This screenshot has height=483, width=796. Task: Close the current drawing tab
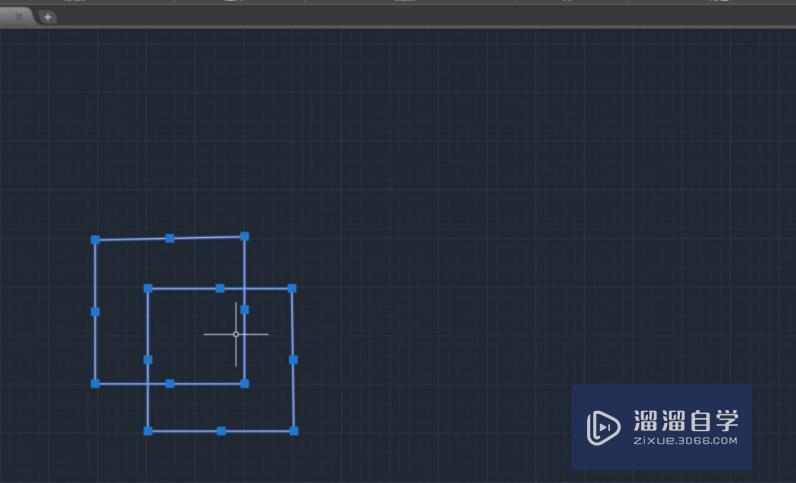(19, 17)
